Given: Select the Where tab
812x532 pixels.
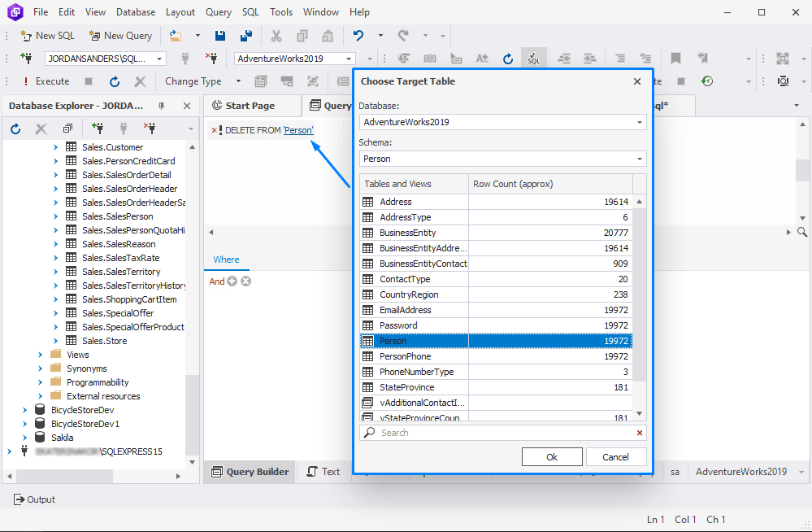Looking at the screenshot, I should pos(226,259).
